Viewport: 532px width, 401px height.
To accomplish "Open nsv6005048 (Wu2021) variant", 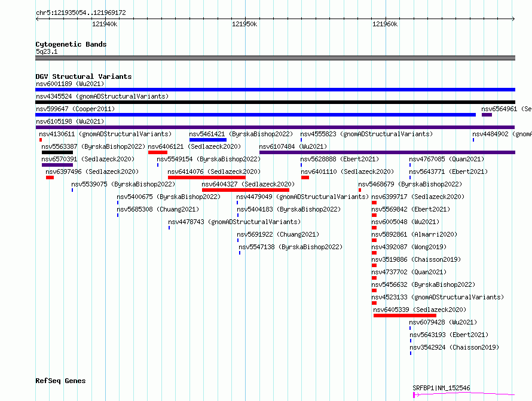I will click(405, 222).
